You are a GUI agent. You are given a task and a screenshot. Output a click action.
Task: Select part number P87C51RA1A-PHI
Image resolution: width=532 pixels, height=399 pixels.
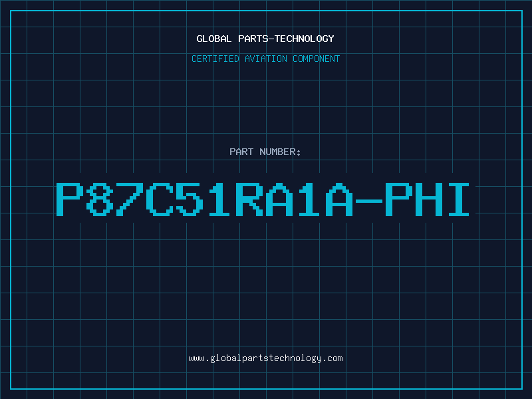point(263,199)
